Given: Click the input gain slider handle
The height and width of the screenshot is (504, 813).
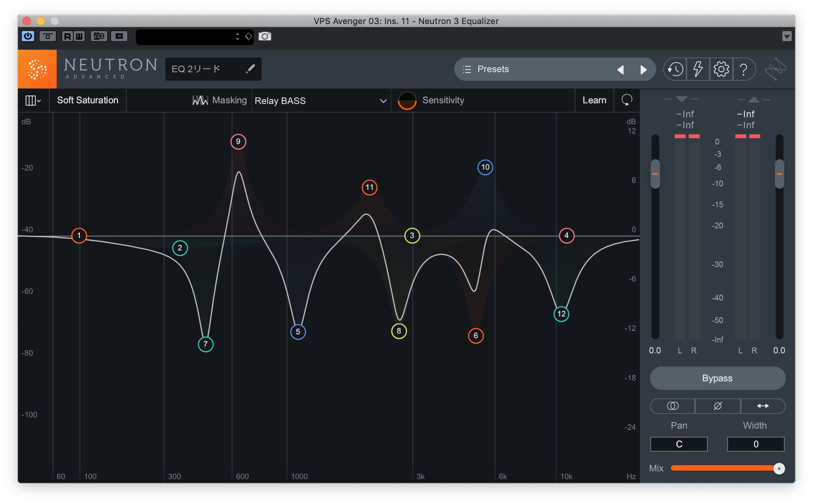Looking at the screenshot, I should pos(655,174).
